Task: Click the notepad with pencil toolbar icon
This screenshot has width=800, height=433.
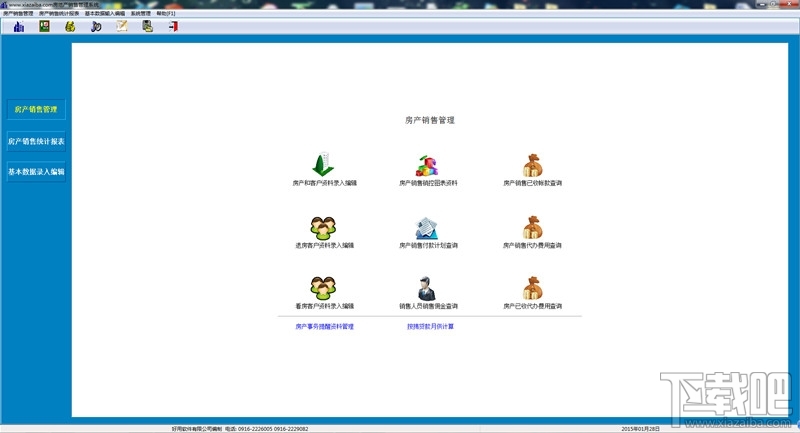Action: point(122,26)
